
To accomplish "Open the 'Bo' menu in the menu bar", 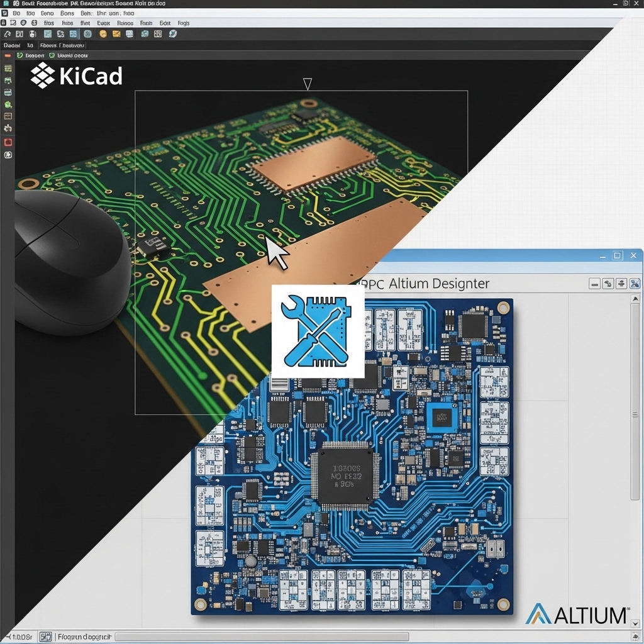I will (x=16, y=13).
